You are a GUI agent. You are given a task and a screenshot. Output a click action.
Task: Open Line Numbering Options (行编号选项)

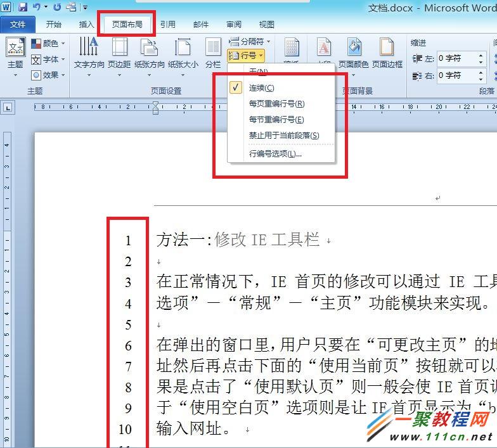tap(281, 153)
